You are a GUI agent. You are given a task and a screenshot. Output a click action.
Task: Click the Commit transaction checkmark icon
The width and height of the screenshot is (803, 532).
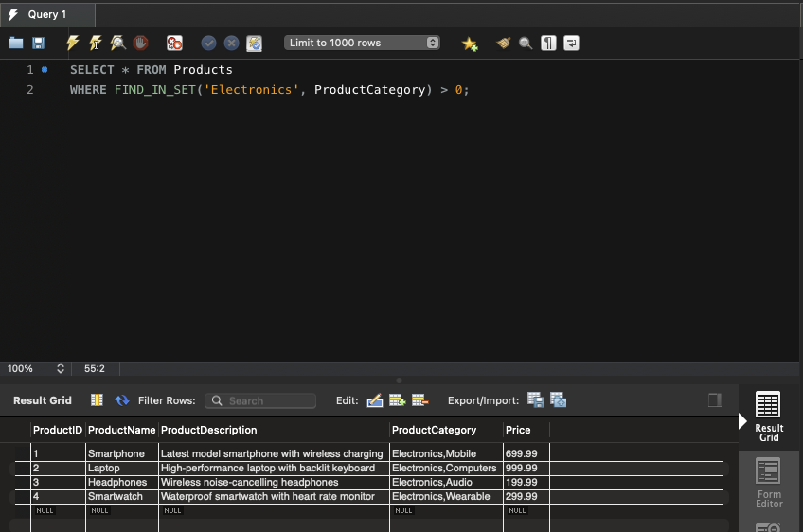208,43
